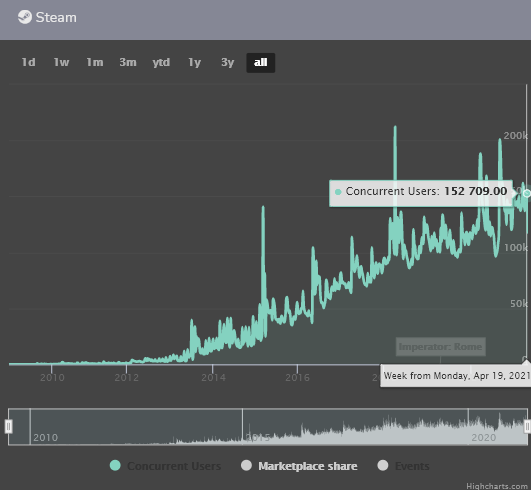The width and height of the screenshot is (531, 490).
Task: Select the 1m time range
Action: point(94,62)
